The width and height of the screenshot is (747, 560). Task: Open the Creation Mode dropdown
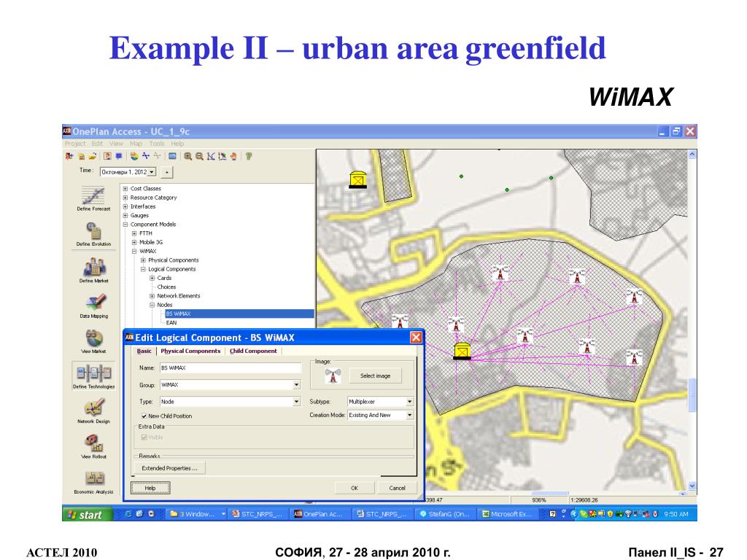pyautogui.click(x=409, y=415)
